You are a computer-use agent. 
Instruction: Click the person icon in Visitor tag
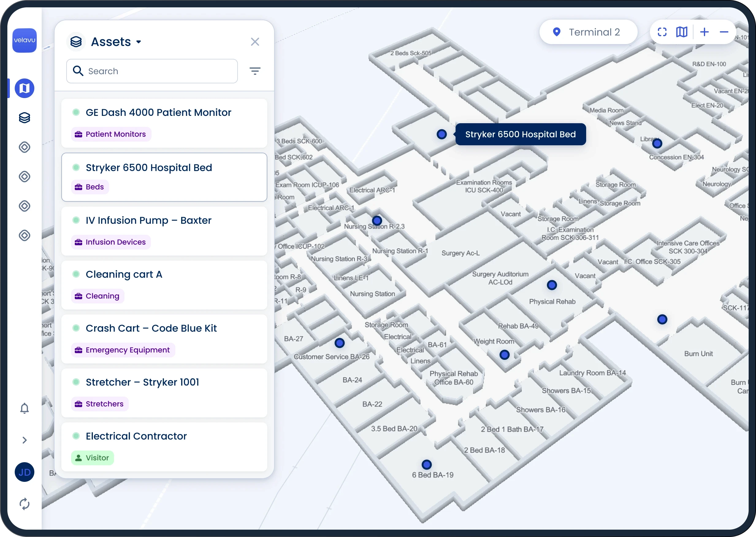click(x=78, y=458)
